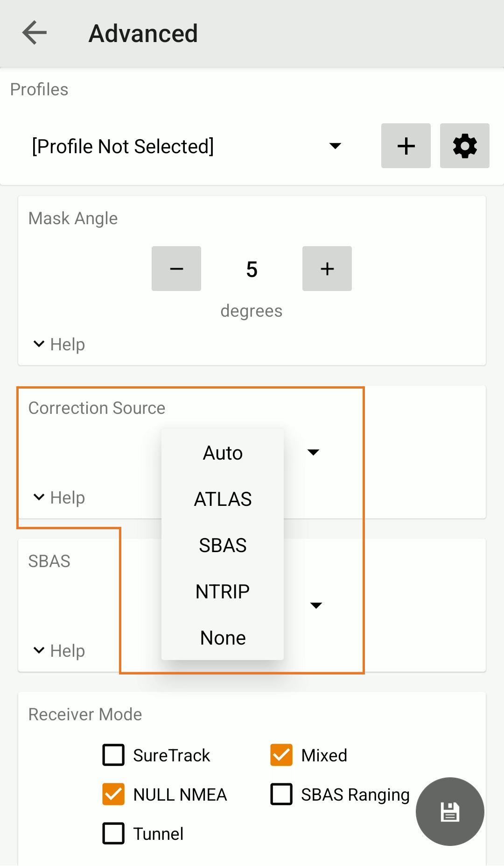Increase mask angle with plus button
The height and width of the screenshot is (866, 504).
pos(327,269)
